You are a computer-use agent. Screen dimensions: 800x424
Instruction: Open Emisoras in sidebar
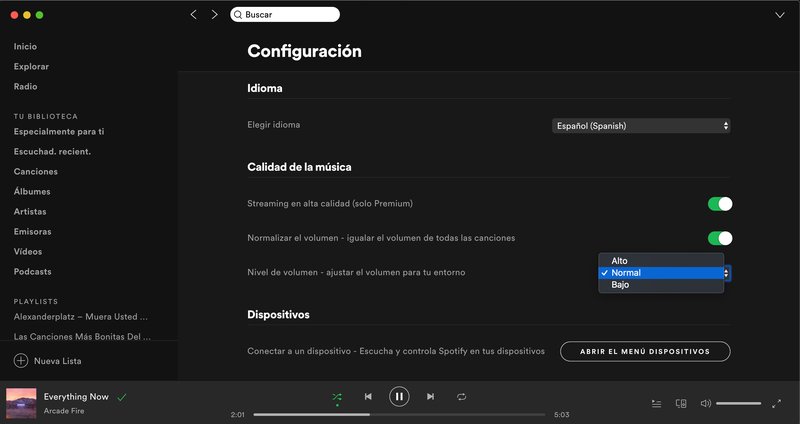tap(33, 232)
